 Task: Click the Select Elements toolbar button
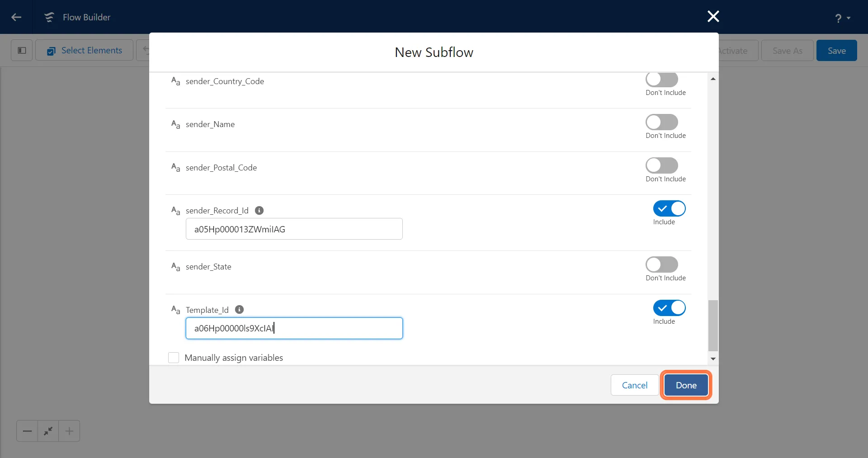[85, 50]
